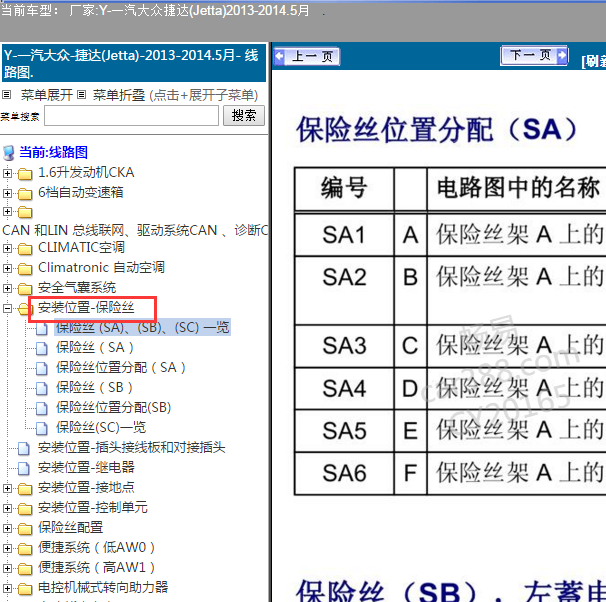Click the SA2 table cell

pyautogui.click(x=344, y=290)
